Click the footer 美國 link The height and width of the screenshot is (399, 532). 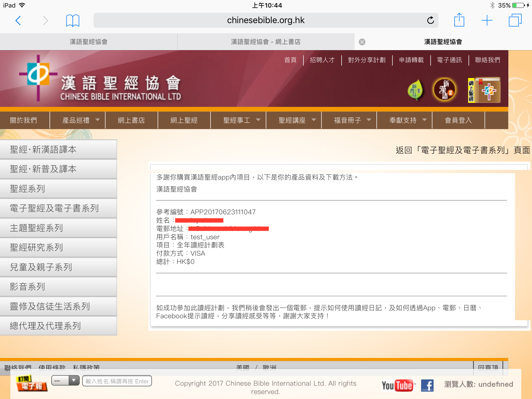click(243, 368)
